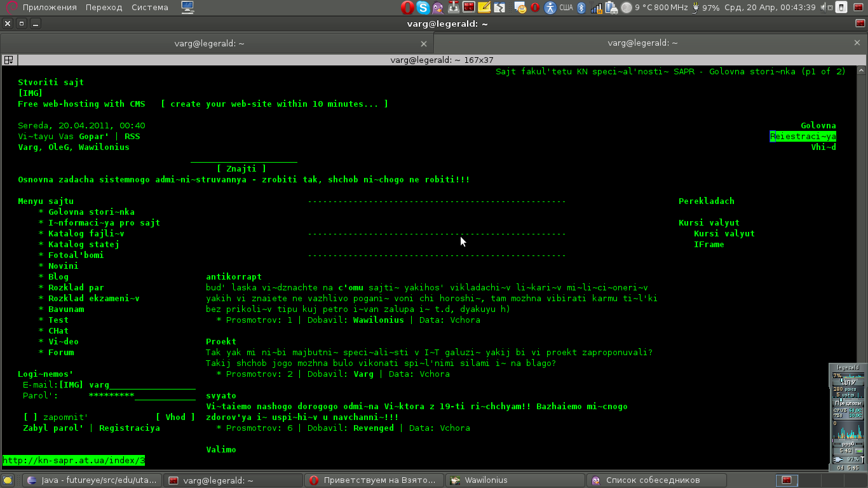The height and width of the screenshot is (488, 868).
Task: Open Fotoal'bomi menu entry
Action: click(76, 255)
